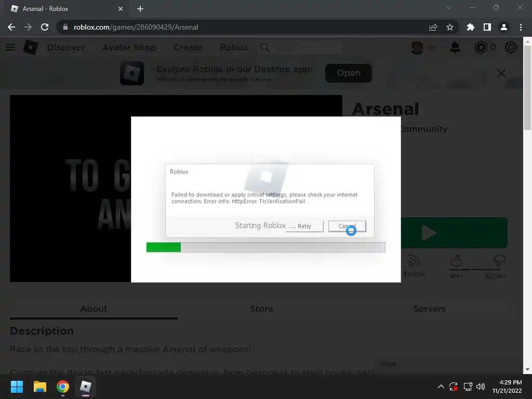
Task: Open the Create menu item
Action: [x=188, y=47]
